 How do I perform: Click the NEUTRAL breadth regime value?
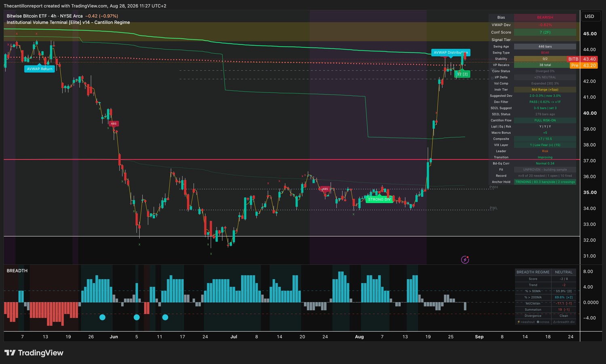tap(564, 272)
